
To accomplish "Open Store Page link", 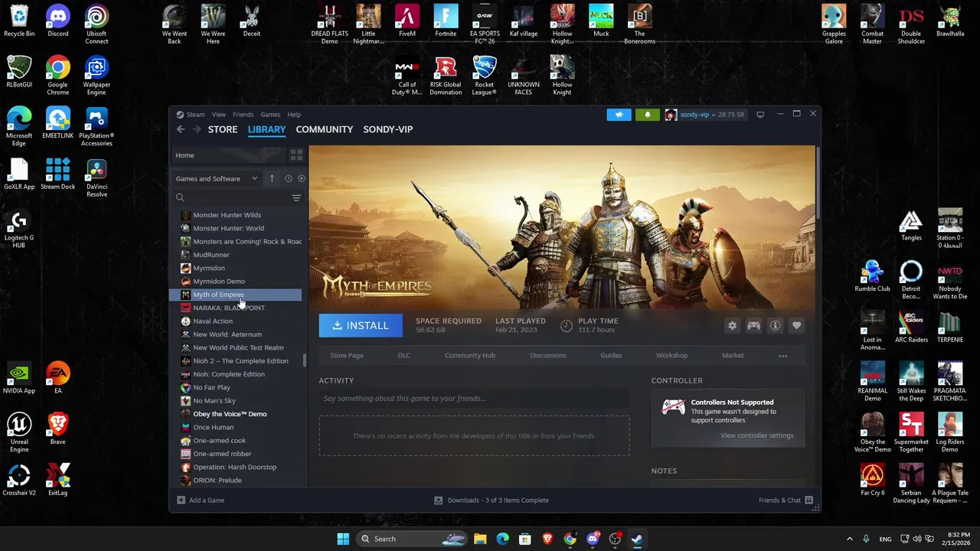I will (x=347, y=355).
